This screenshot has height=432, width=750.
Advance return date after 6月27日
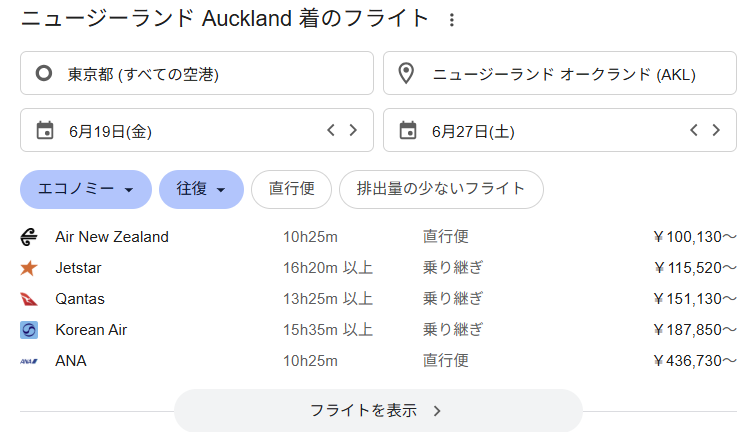tap(716, 130)
